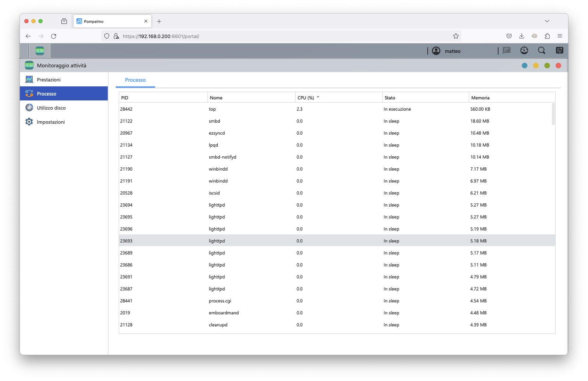Click the Monitoraggio attività title bar app icon

pyautogui.click(x=29, y=65)
